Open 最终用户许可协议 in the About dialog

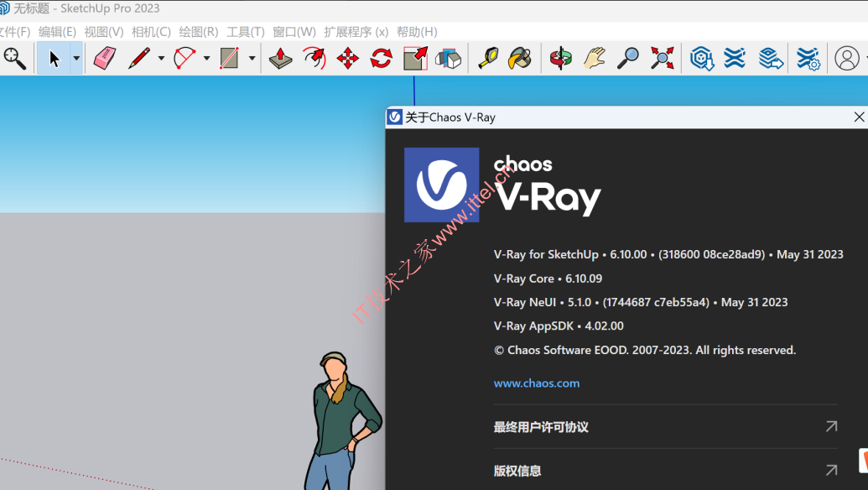[x=541, y=427]
